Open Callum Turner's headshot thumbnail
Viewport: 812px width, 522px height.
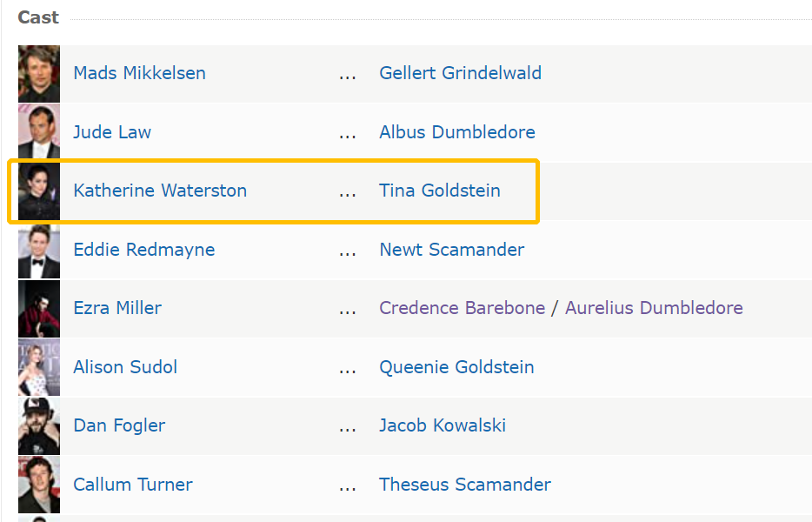coord(39,485)
